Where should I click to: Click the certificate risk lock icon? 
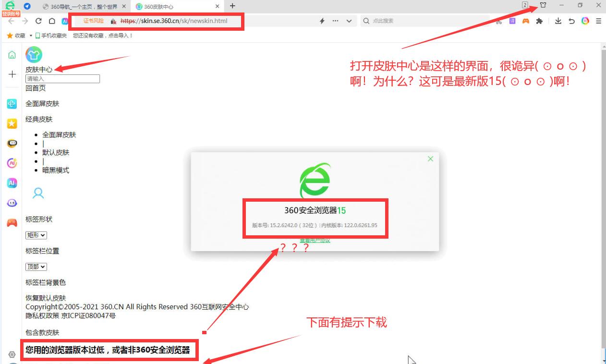tap(113, 21)
